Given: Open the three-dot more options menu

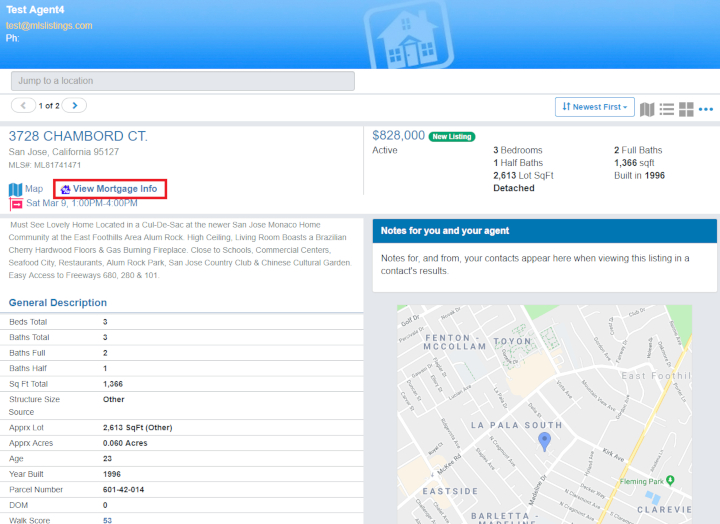Looking at the screenshot, I should (706, 108).
